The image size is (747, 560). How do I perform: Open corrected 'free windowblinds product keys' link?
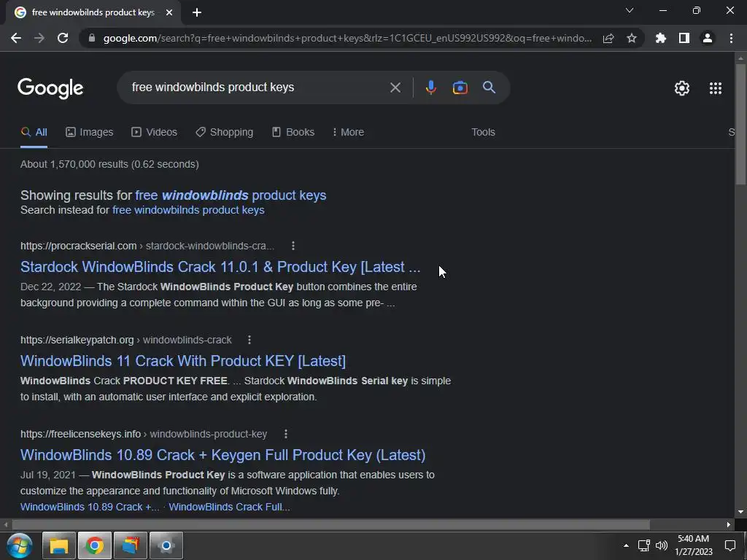click(x=231, y=195)
